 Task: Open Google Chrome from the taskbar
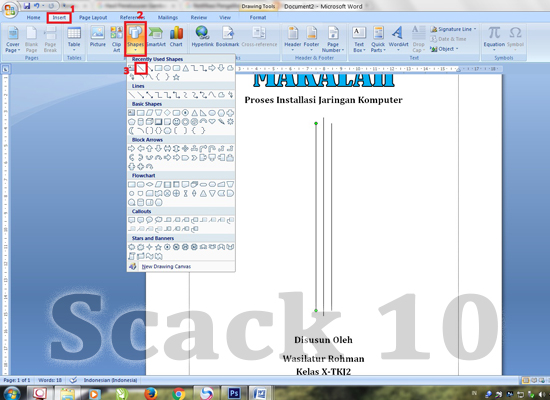coord(179,394)
